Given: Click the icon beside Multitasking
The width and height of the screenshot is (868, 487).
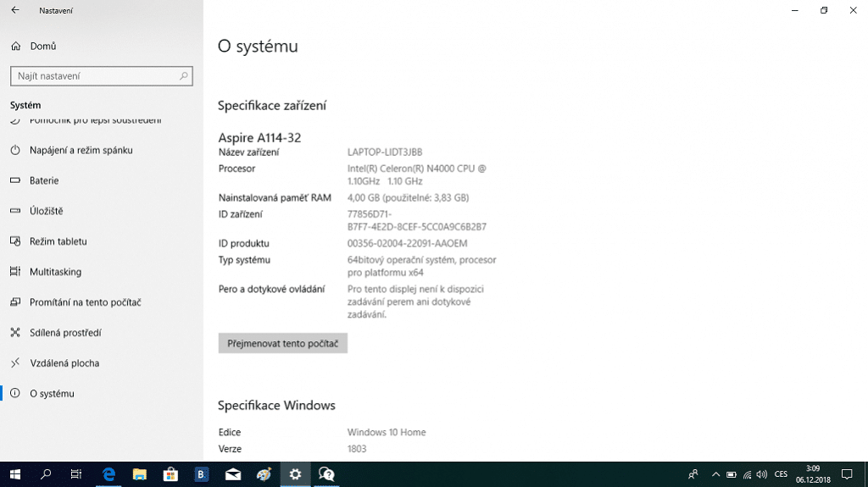Looking at the screenshot, I should click(x=15, y=271).
